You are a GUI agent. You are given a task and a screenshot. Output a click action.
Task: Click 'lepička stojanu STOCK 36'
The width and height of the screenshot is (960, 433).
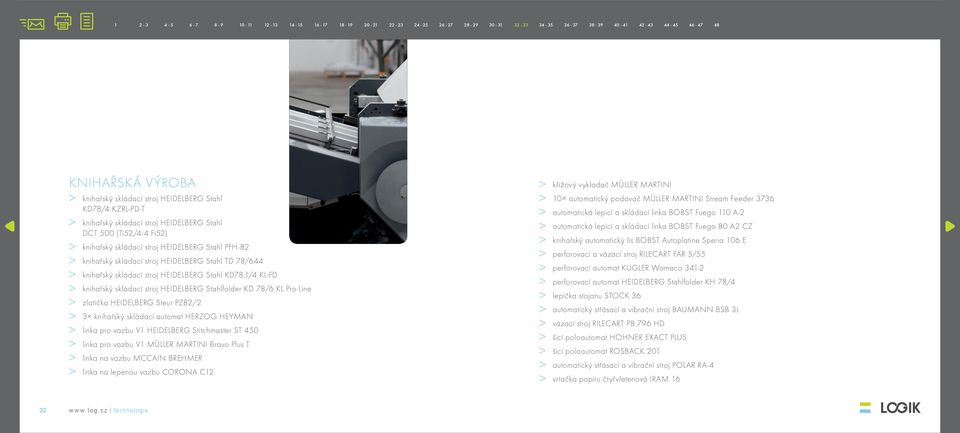[597, 295]
